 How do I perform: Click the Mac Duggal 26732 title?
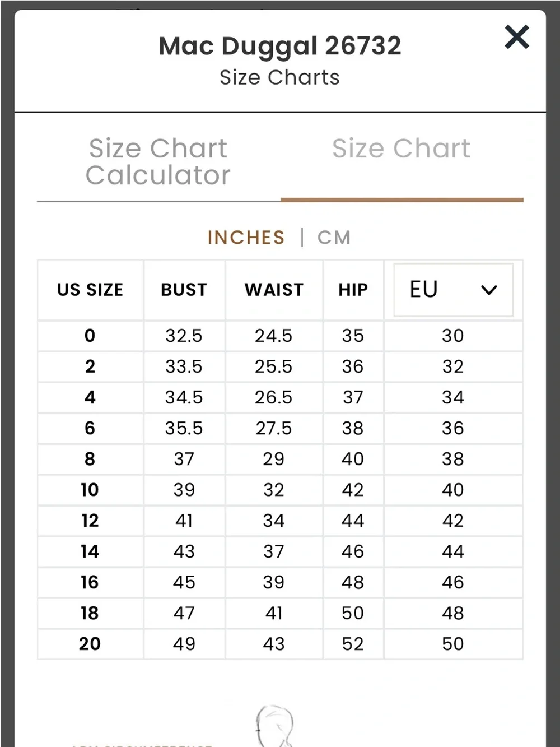tap(280, 46)
